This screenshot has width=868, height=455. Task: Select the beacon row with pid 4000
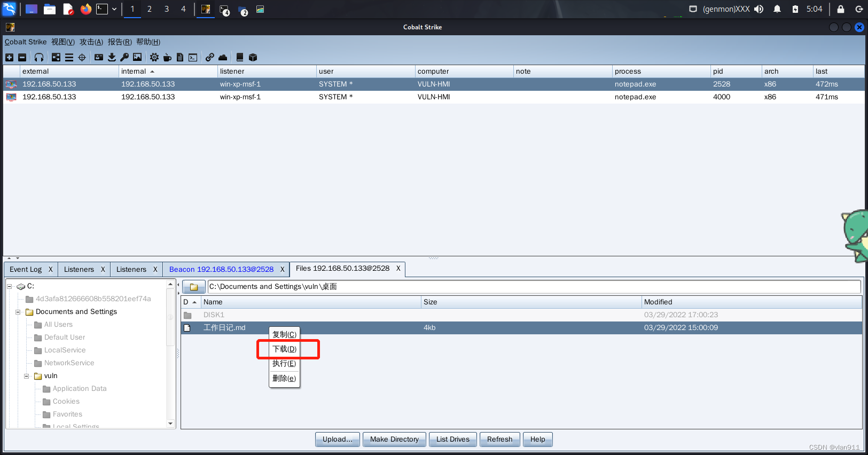pos(434,97)
